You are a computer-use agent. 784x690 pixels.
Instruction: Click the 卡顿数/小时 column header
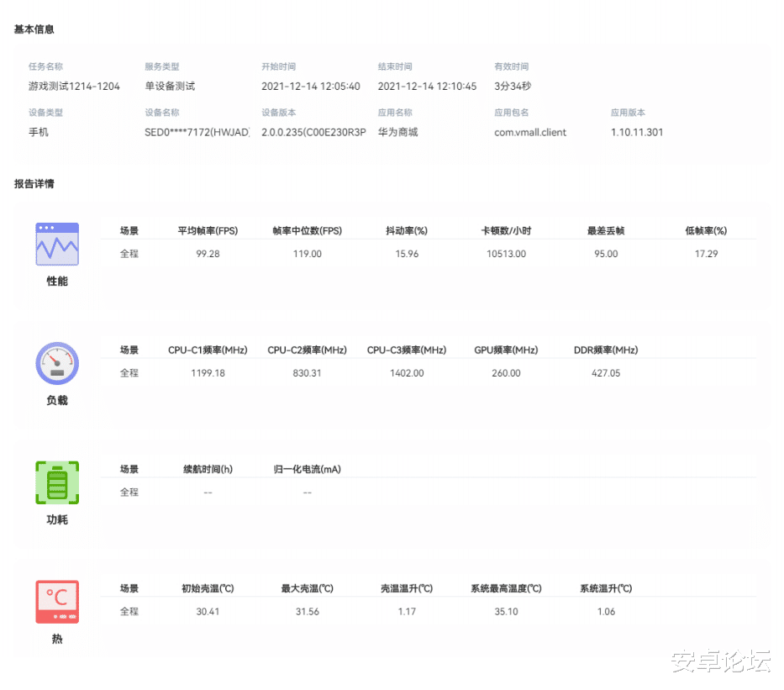coord(506,230)
